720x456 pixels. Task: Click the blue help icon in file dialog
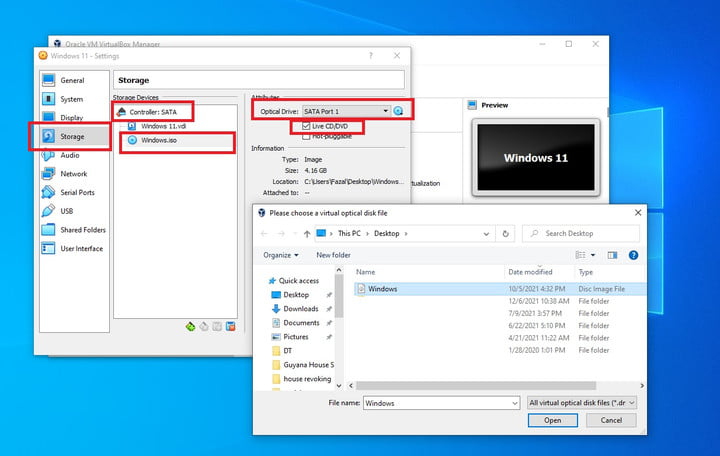click(633, 255)
